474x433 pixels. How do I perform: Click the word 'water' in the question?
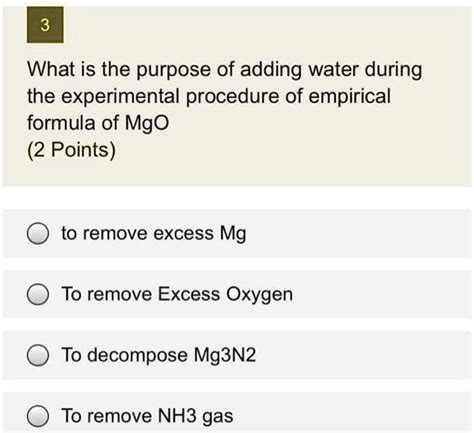[334, 69]
